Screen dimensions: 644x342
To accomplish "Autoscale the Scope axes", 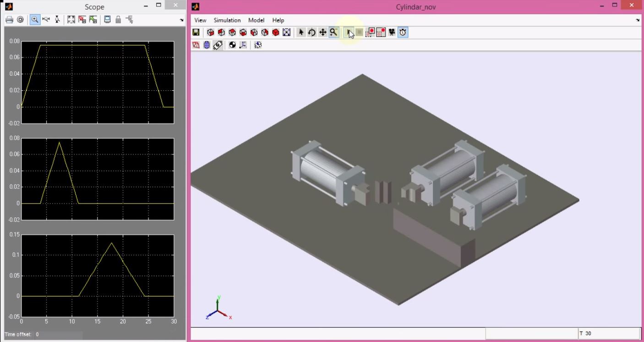I will tap(71, 20).
